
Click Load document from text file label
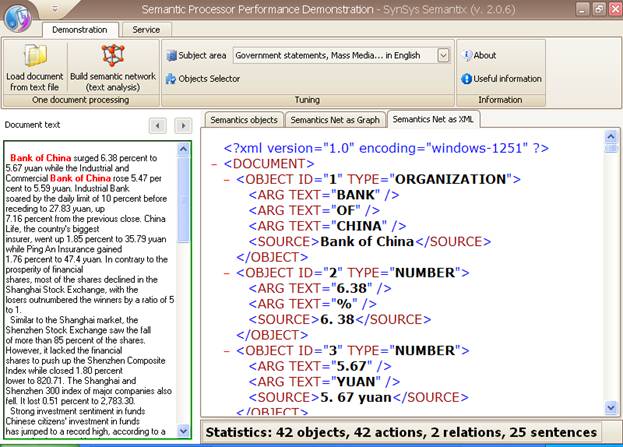pos(35,81)
